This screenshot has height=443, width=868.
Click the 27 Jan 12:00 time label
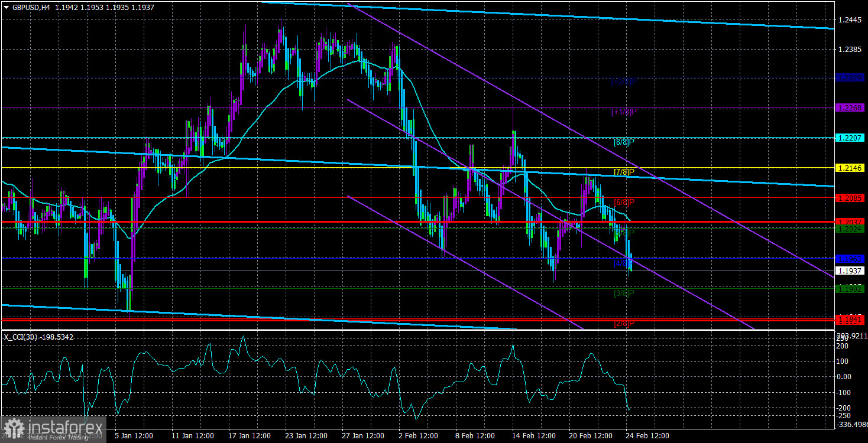362,436
